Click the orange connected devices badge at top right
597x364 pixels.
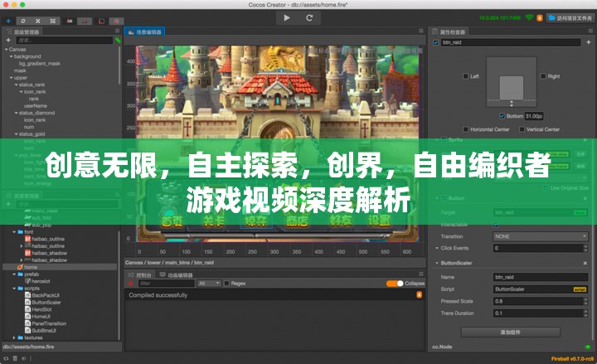540,18
